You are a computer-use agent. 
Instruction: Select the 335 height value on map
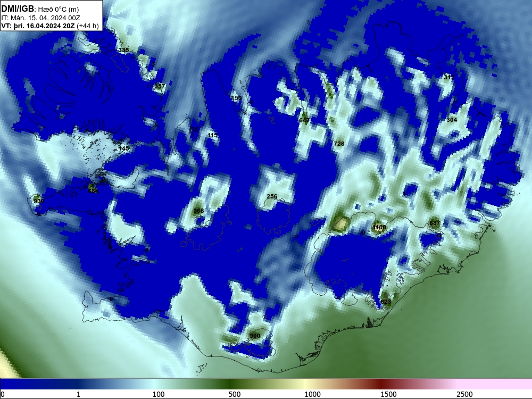123,50
